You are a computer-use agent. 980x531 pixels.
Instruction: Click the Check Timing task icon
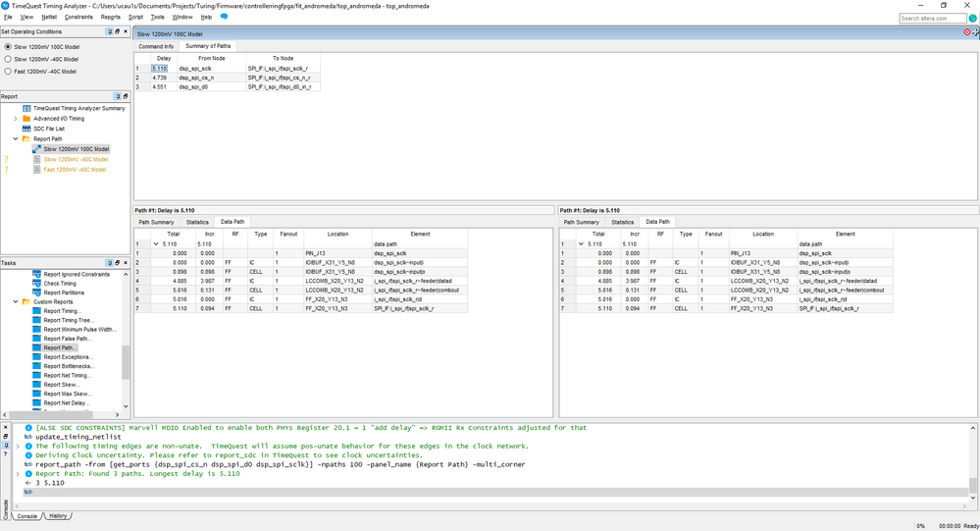coord(37,284)
